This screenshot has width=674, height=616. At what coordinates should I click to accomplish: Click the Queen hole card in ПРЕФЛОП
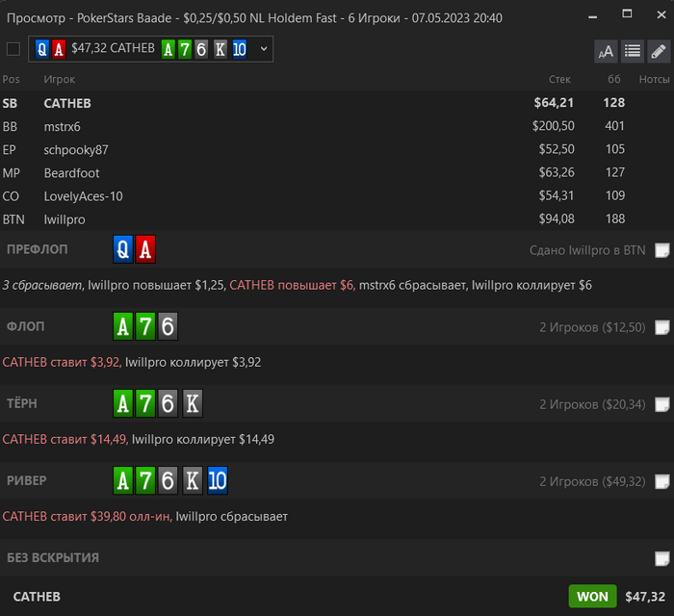click(x=123, y=249)
